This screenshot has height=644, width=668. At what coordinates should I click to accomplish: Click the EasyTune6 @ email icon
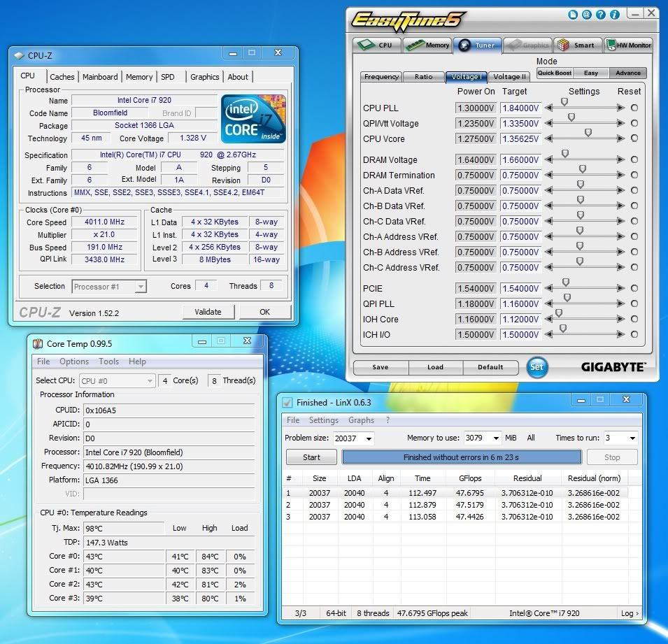pyautogui.click(x=587, y=15)
